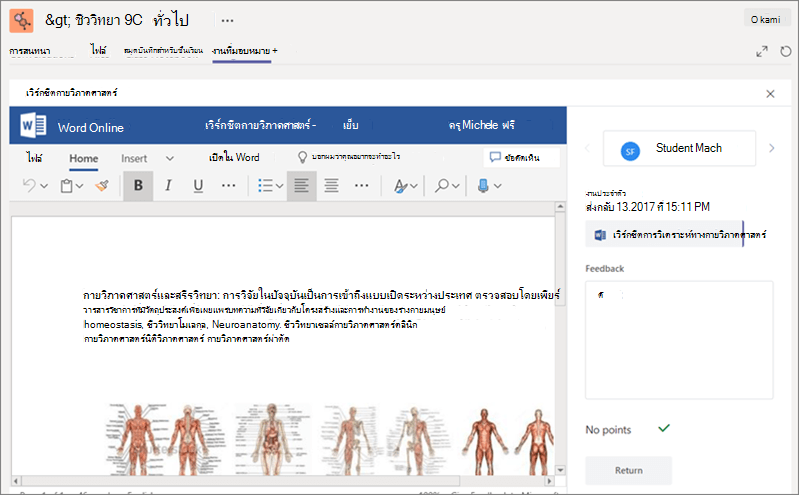
Task: Open the Comments button
Action: pos(521,158)
